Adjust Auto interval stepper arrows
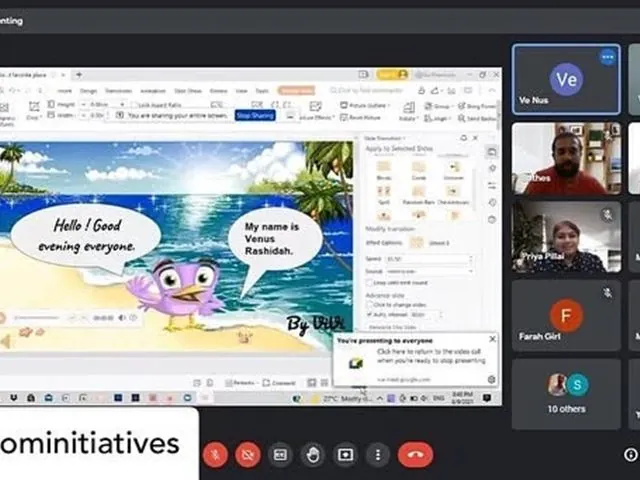640x480 pixels. point(440,315)
